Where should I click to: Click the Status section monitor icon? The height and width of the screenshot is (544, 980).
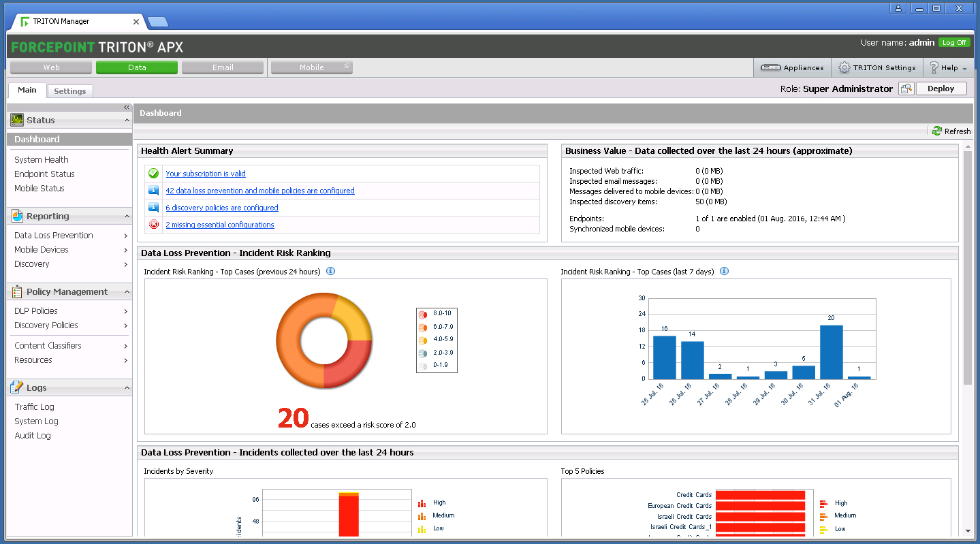coord(17,120)
